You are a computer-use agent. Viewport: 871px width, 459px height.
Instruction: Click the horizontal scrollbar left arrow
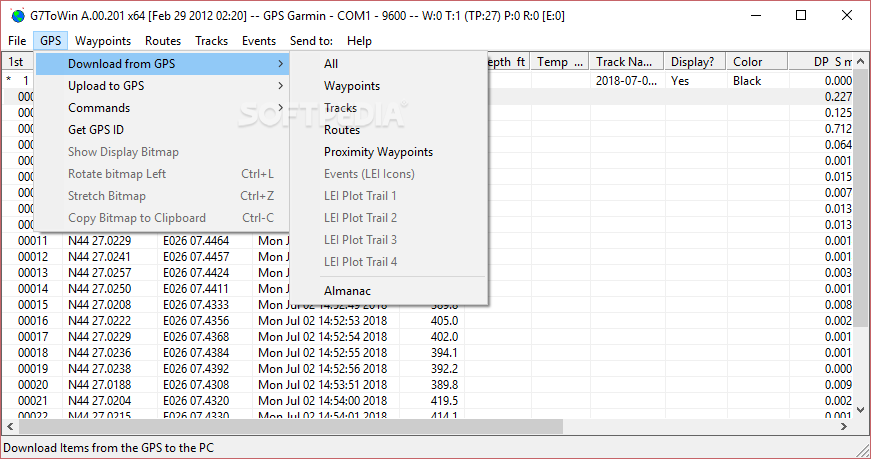9,426
